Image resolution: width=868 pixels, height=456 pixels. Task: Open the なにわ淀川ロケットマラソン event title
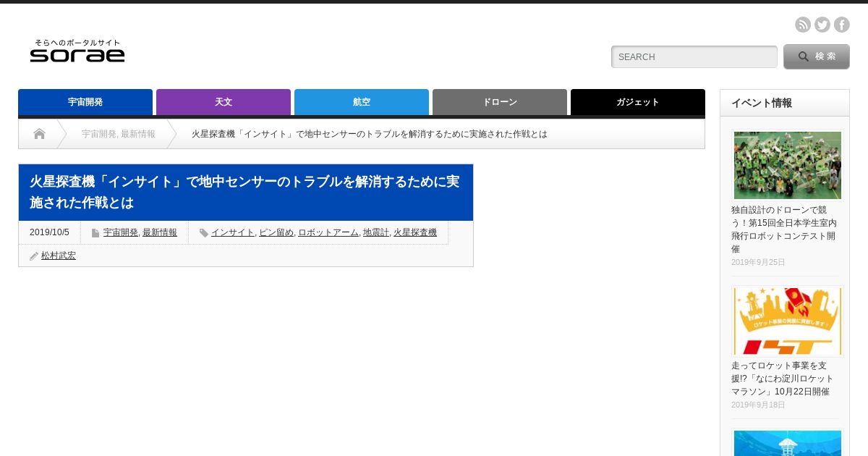point(783,379)
